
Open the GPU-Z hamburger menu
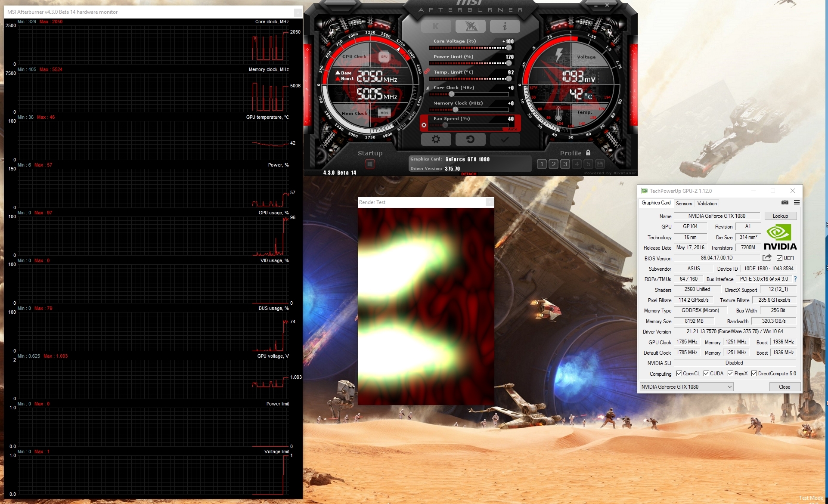pos(797,202)
